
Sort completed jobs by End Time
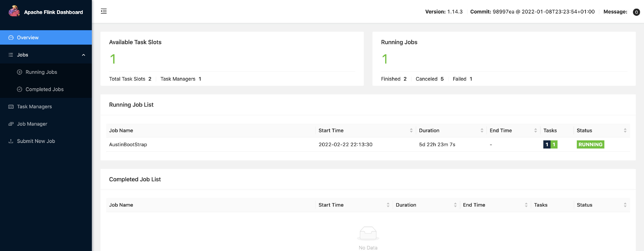526,205
